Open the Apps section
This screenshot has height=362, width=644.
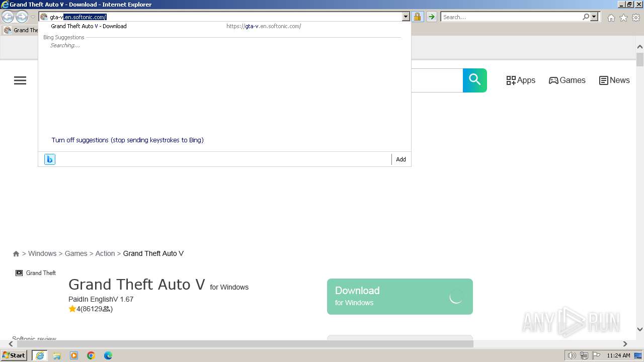pos(521,80)
